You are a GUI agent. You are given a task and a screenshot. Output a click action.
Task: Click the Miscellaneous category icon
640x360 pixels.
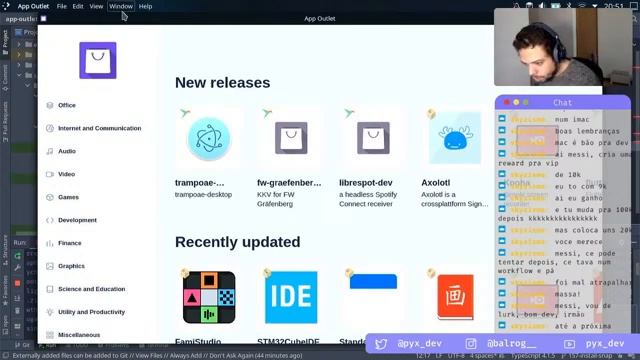click(x=50, y=335)
